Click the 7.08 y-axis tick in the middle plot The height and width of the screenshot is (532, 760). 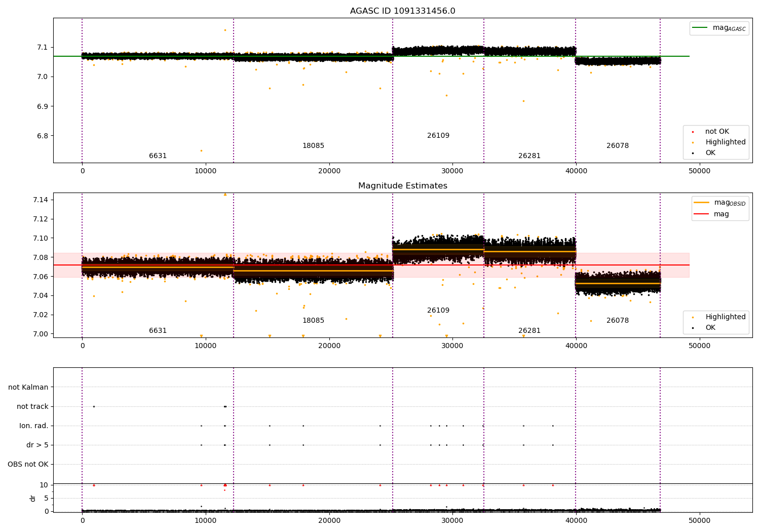(41, 257)
